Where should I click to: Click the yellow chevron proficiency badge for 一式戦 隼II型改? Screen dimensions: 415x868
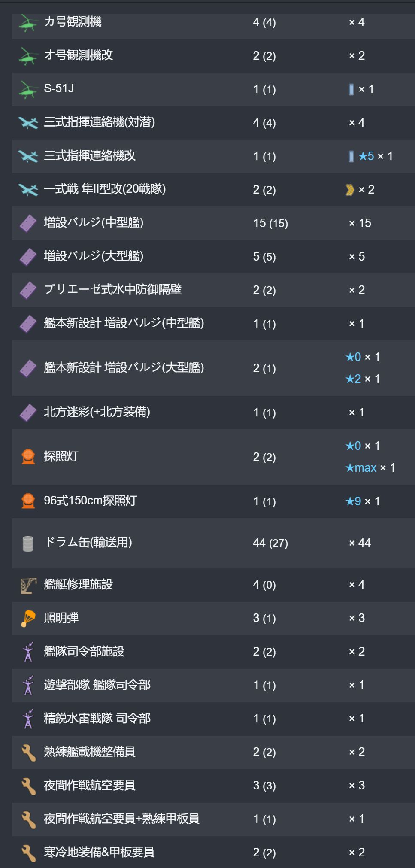350,190
